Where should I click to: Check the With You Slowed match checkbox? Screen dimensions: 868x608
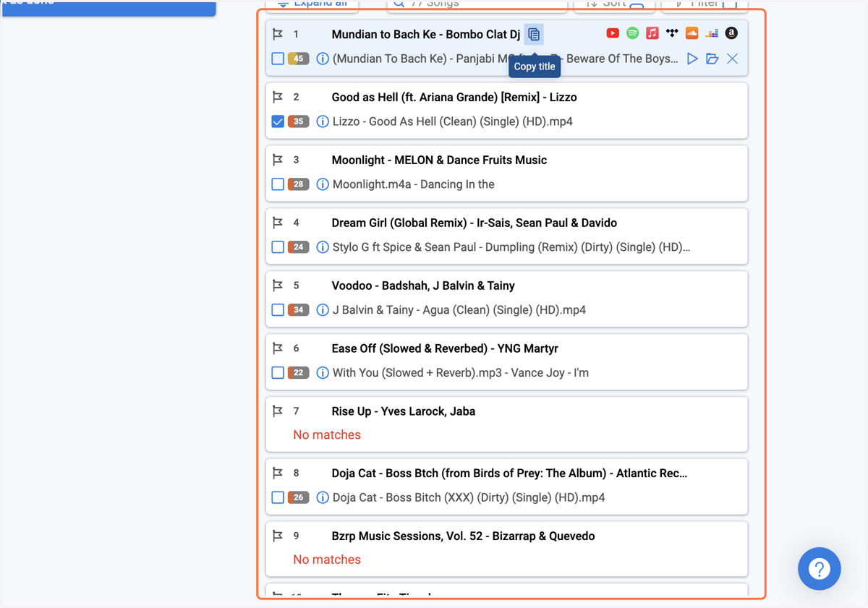(278, 373)
